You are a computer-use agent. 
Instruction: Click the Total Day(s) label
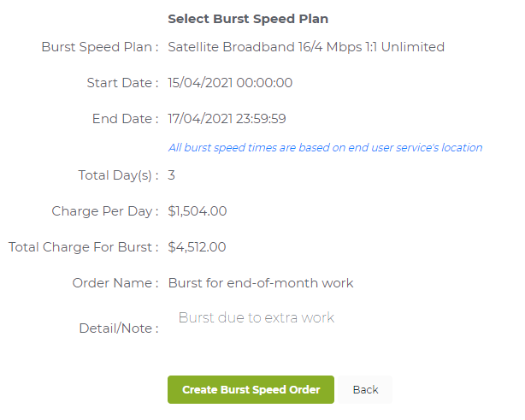[x=118, y=175]
